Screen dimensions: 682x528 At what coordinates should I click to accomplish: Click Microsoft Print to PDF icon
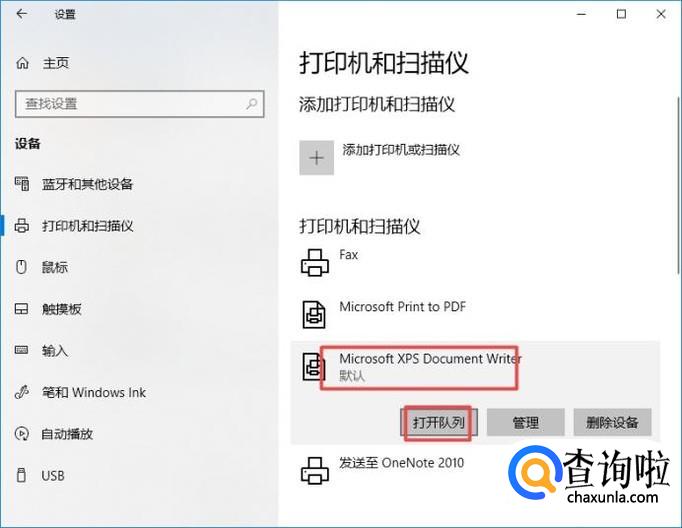(314, 314)
